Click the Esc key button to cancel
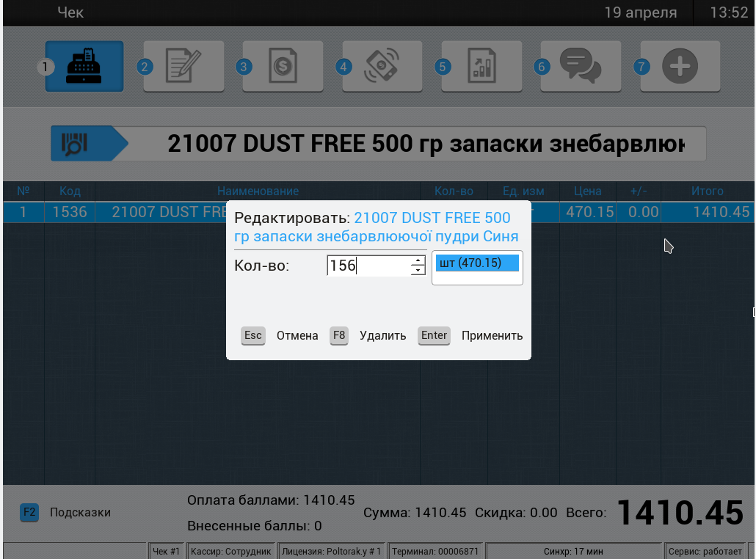The image size is (756, 559). tap(253, 336)
